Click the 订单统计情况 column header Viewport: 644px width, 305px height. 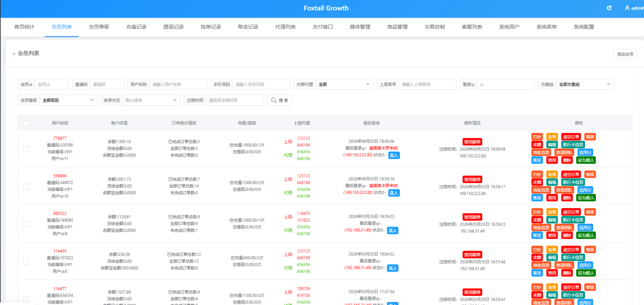[184, 123]
